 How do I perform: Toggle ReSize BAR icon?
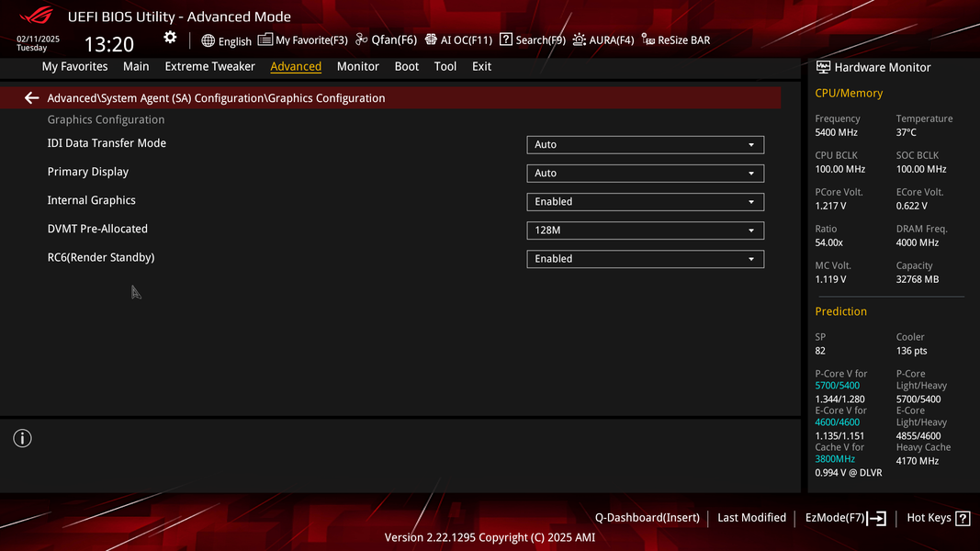click(x=648, y=39)
